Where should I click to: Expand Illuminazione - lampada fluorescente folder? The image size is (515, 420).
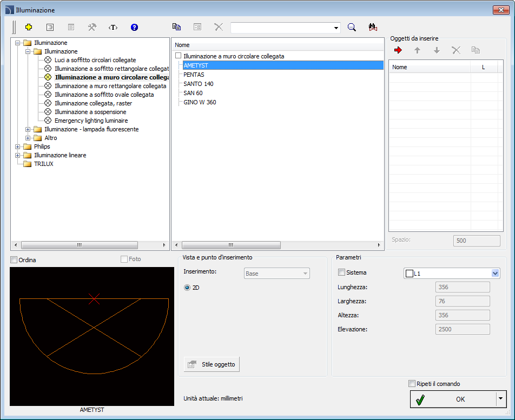pos(28,129)
